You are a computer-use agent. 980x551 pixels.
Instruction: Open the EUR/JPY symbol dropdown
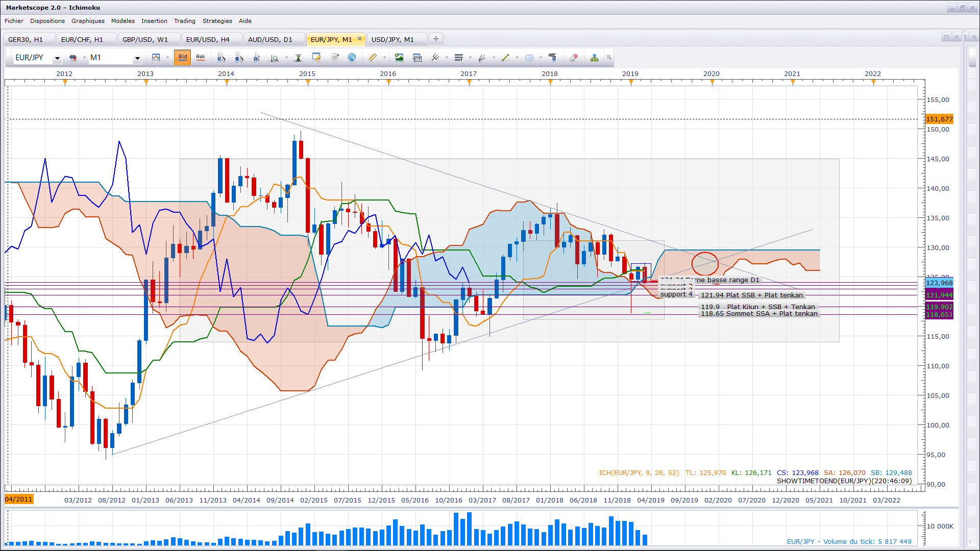(x=57, y=58)
